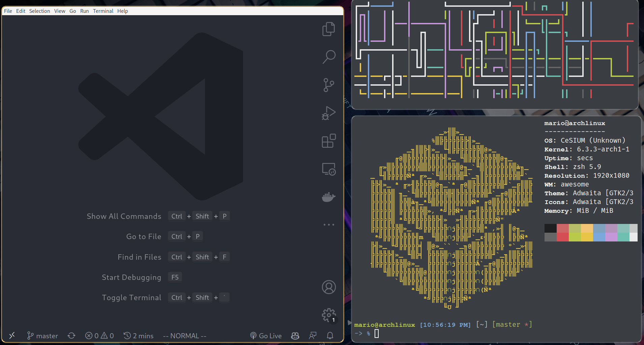
Task: Click the F5 key hint
Action: coord(175,277)
